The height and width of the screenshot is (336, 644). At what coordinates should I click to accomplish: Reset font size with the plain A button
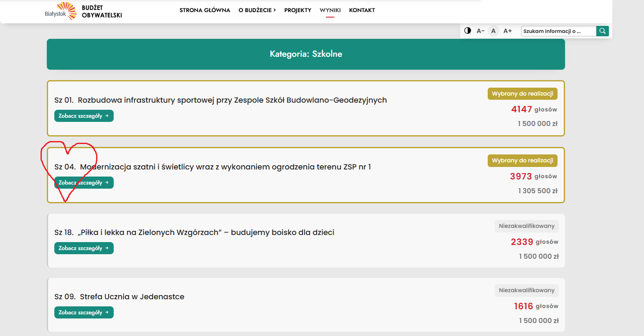click(494, 31)
